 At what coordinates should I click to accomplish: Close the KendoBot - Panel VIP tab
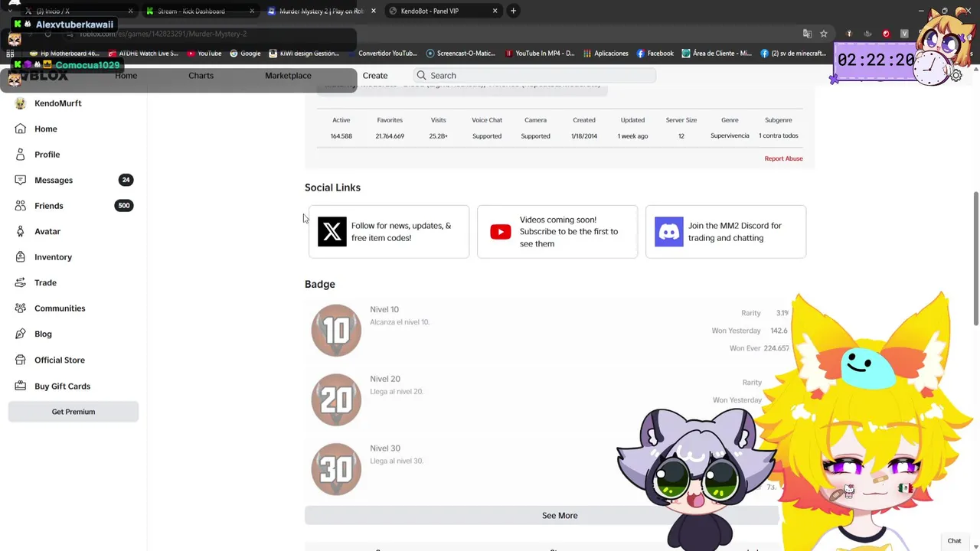[x=495, y=11]
